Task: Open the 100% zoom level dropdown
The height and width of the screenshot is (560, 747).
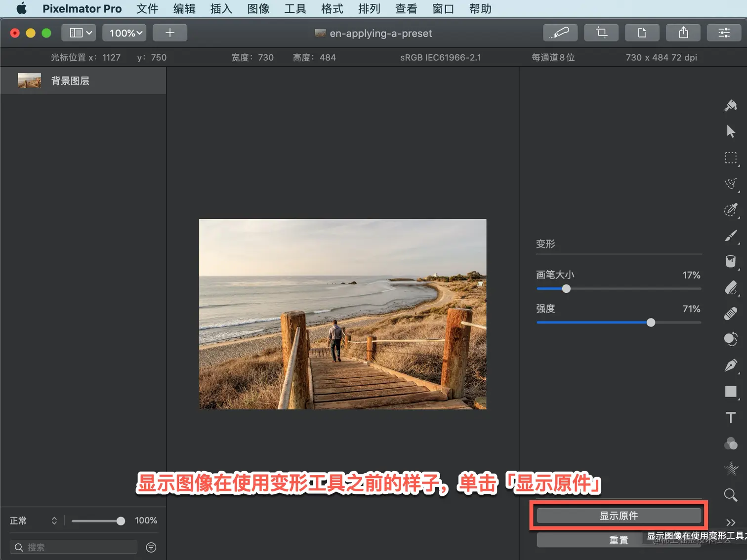Action: [x=124, y=33]
